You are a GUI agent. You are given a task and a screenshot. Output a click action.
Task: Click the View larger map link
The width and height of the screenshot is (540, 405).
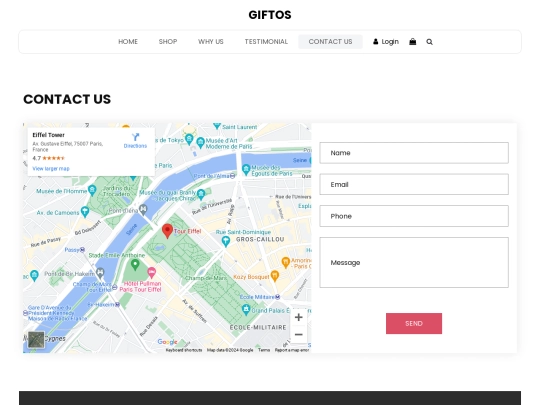[51, 169]
